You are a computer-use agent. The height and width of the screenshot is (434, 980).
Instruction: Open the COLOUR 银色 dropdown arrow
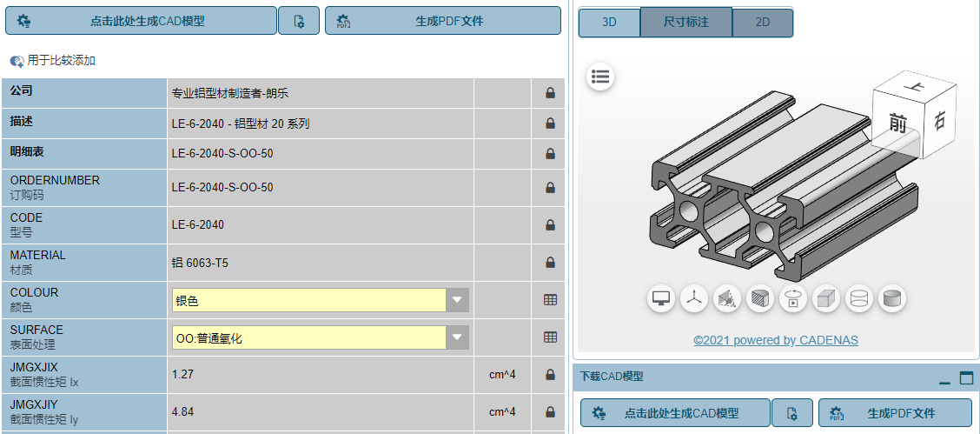point(458,300)
